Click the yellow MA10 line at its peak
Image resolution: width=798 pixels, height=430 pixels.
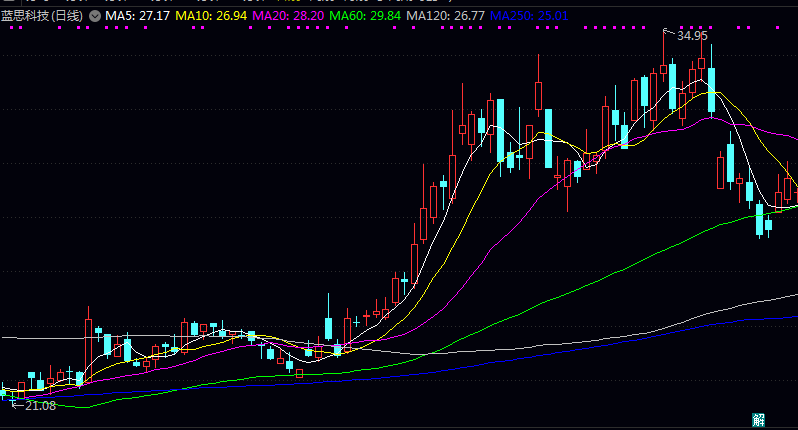(x=712, y=92)
